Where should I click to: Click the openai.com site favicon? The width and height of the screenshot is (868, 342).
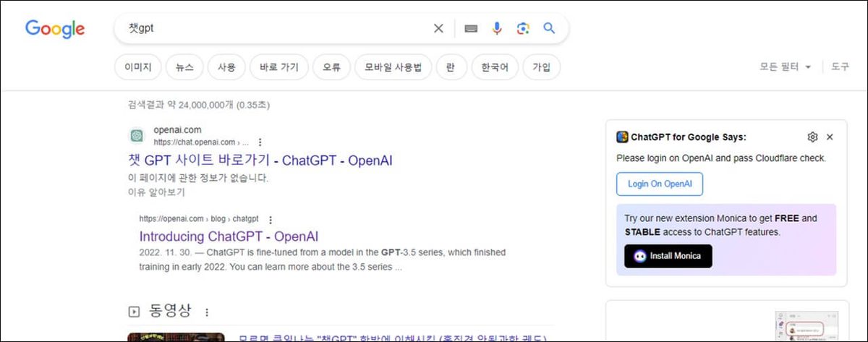[136, 136]
